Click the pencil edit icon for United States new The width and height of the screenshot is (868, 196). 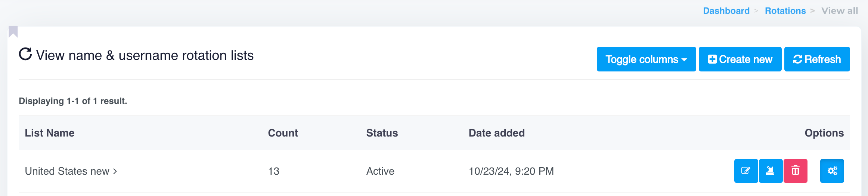coord(746,171)
